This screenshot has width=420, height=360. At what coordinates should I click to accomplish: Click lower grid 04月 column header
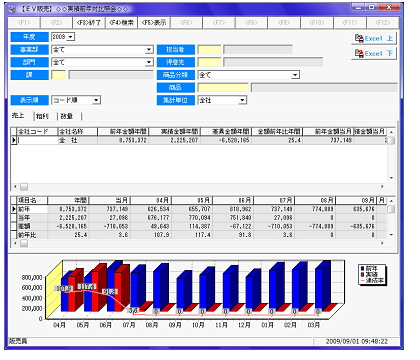(x=151, y=200)
